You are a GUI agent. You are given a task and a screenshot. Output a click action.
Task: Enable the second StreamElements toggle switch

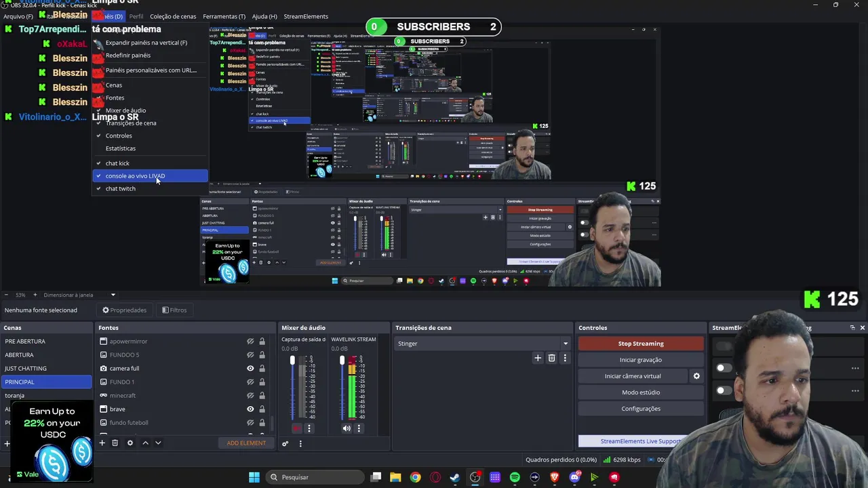tap(724, 368)
